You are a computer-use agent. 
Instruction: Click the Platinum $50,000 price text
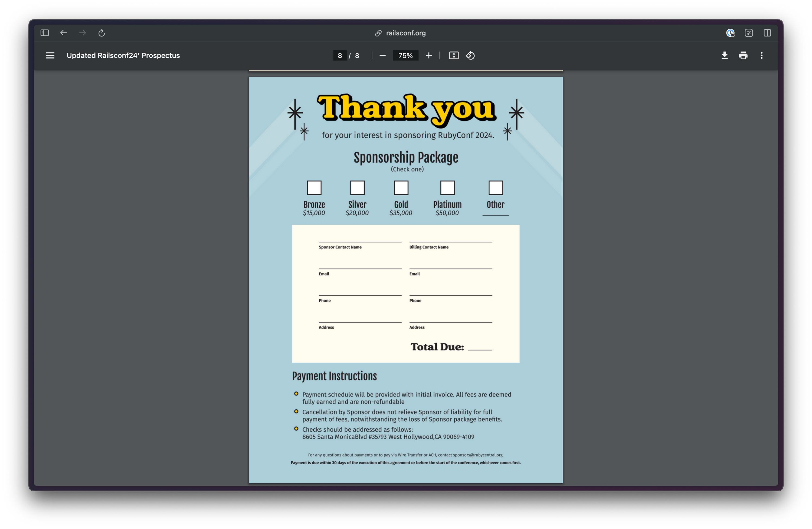click(447, 213)
